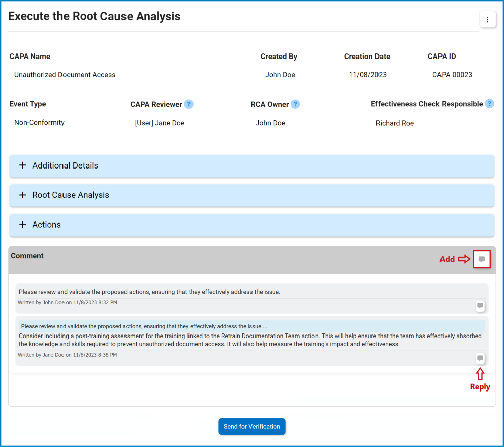Screen dimensions: 504x447
Task: Select Richard Roe as Effectiveness Check Responsible
Action: (x=395, y=123)
